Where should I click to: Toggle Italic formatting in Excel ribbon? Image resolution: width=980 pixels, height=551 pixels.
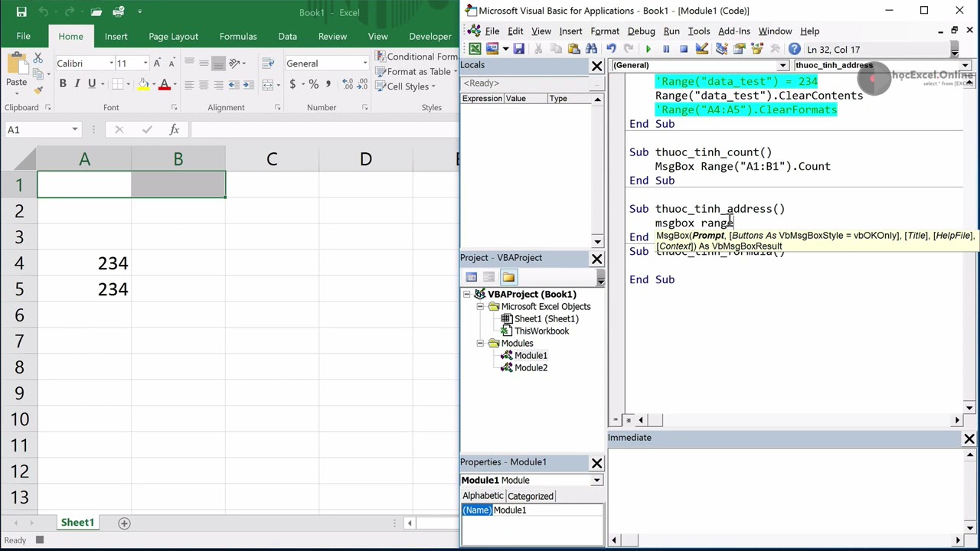click(77, 84)
